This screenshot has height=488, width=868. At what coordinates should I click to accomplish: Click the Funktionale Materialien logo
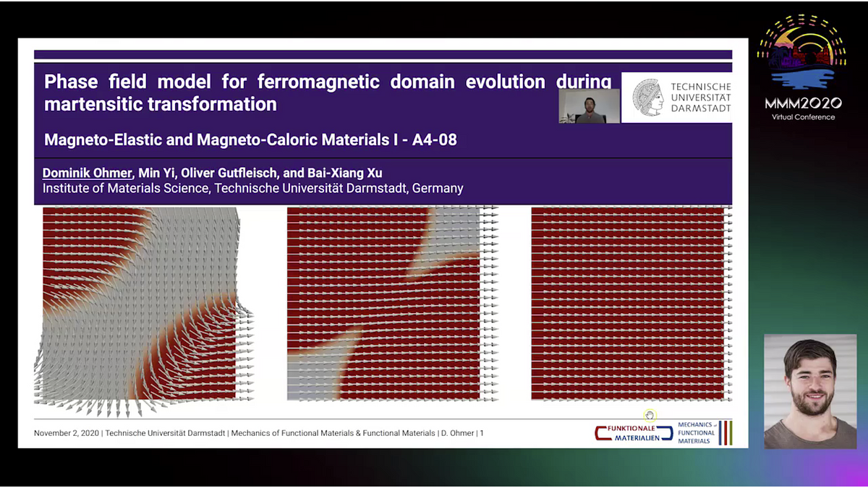[634, 432]
